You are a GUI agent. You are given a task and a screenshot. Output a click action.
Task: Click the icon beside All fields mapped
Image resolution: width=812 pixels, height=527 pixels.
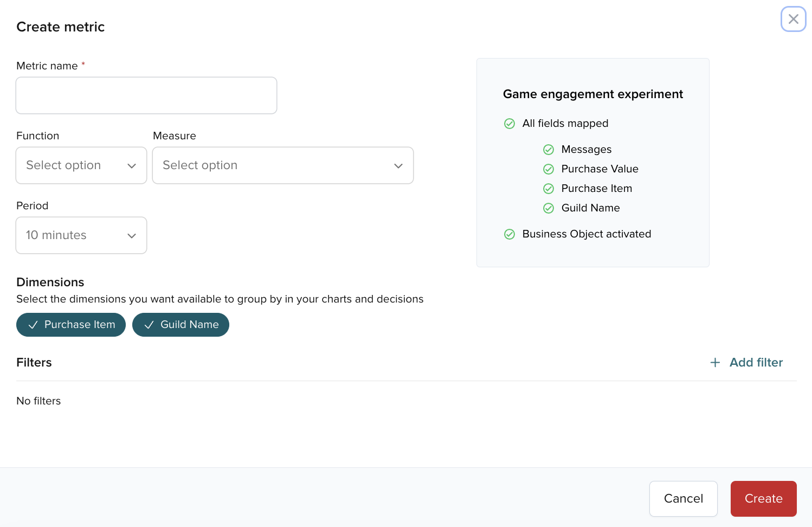[510, 124]
